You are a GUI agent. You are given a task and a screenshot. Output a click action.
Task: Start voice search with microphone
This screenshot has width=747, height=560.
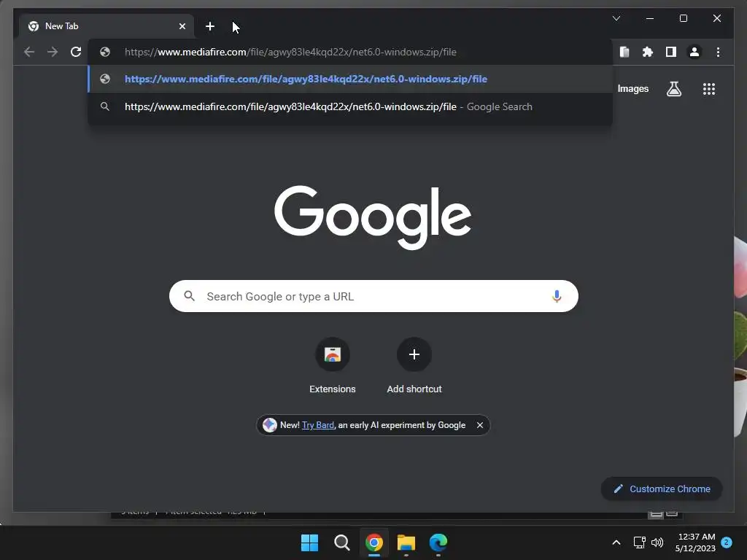click(x=557, y=296)
